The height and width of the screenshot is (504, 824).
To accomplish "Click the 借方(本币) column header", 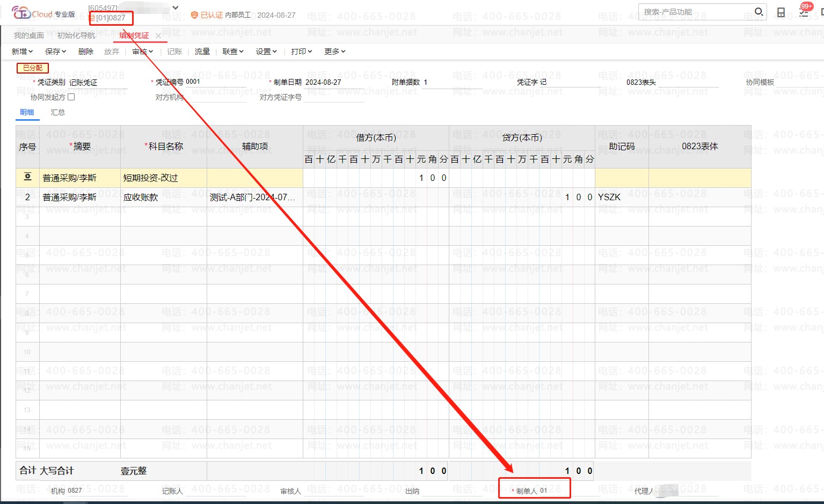I will coord(376,138).
